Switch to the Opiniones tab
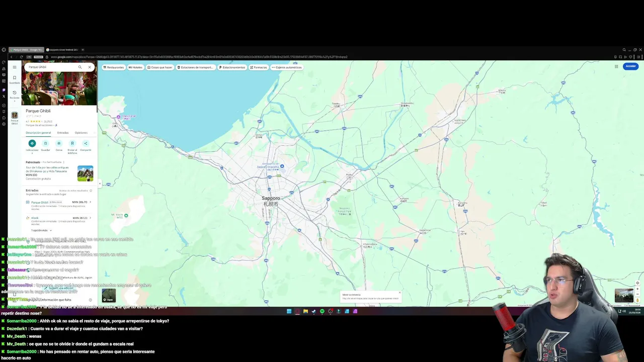Image resolution: width=644 pixels, height=362 pixels. click(x=81, y=133)
